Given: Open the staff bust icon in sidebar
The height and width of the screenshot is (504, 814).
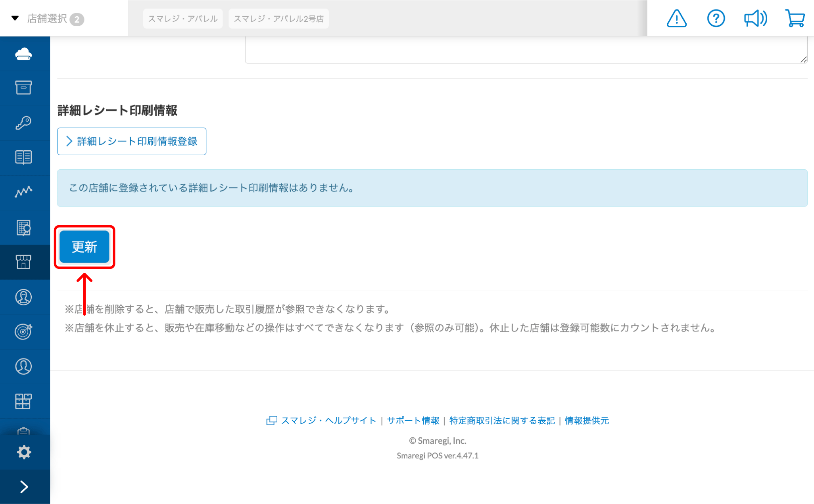Looking at the screenshot, I should pyautogui.click(x=24, y=297).
